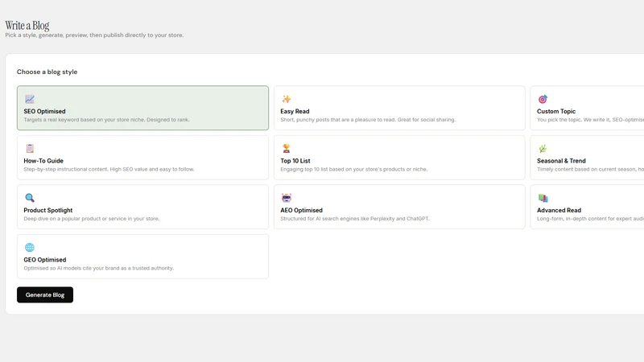Viewport: 644px width, 362px height.
Task: Click 'You pick the topic' description
Action: click(590, 120)
